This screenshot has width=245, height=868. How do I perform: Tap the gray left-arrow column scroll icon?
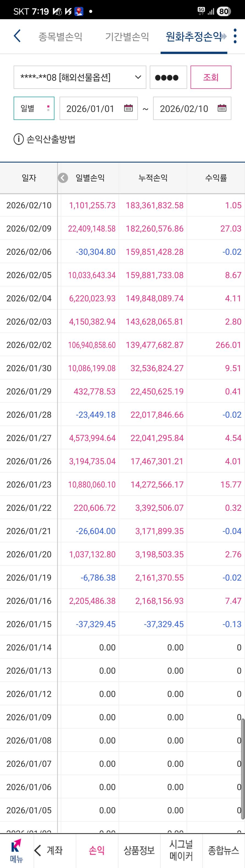[63, 178]
